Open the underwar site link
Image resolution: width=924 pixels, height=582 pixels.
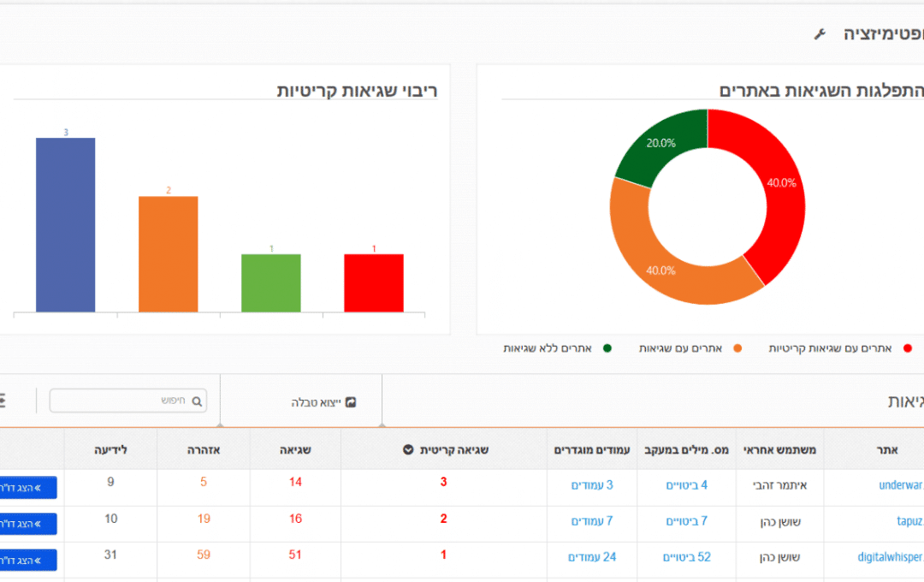tap(901, 485)
